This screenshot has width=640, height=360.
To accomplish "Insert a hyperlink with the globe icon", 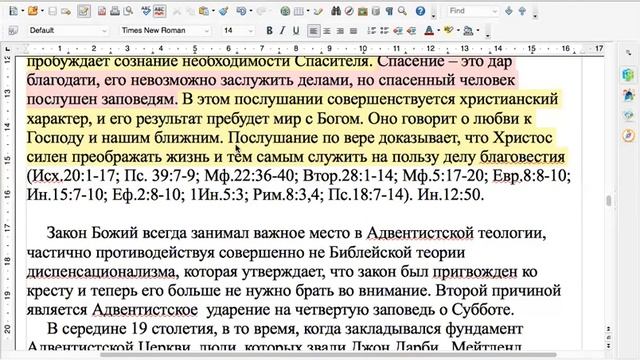I will click(285, 11).
